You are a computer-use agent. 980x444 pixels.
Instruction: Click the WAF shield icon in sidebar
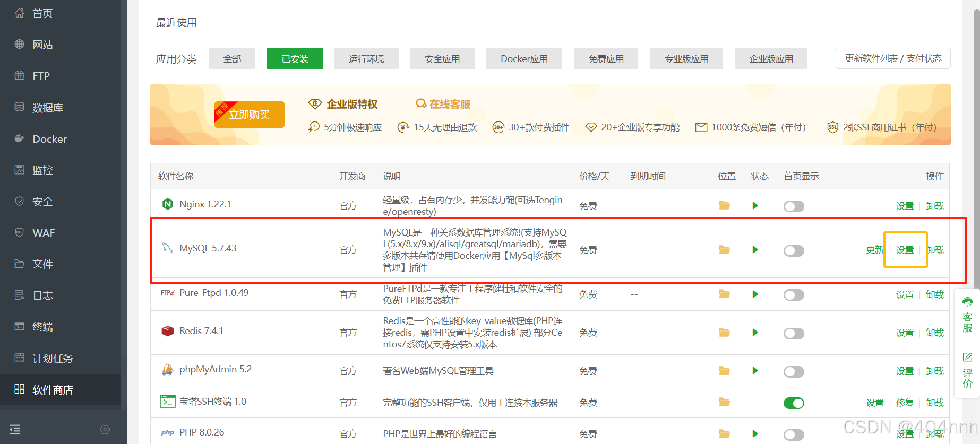20,232
